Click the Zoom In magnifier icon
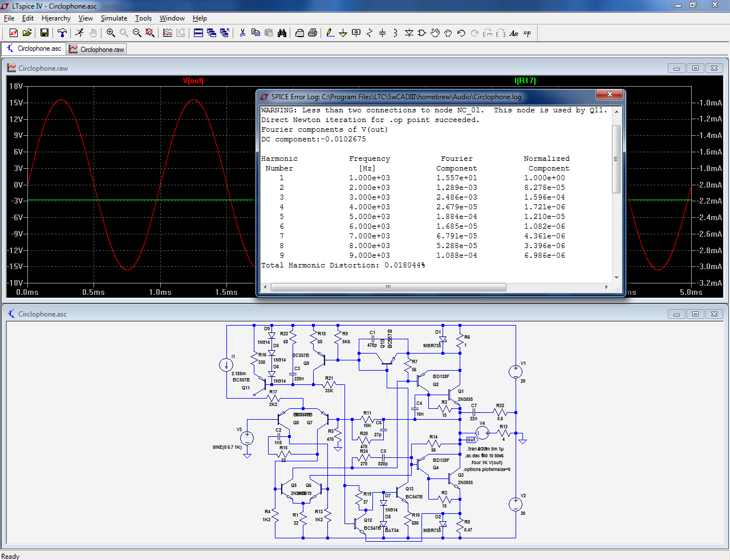Screen dimensions: 730x560 click(x=111, y=33)
